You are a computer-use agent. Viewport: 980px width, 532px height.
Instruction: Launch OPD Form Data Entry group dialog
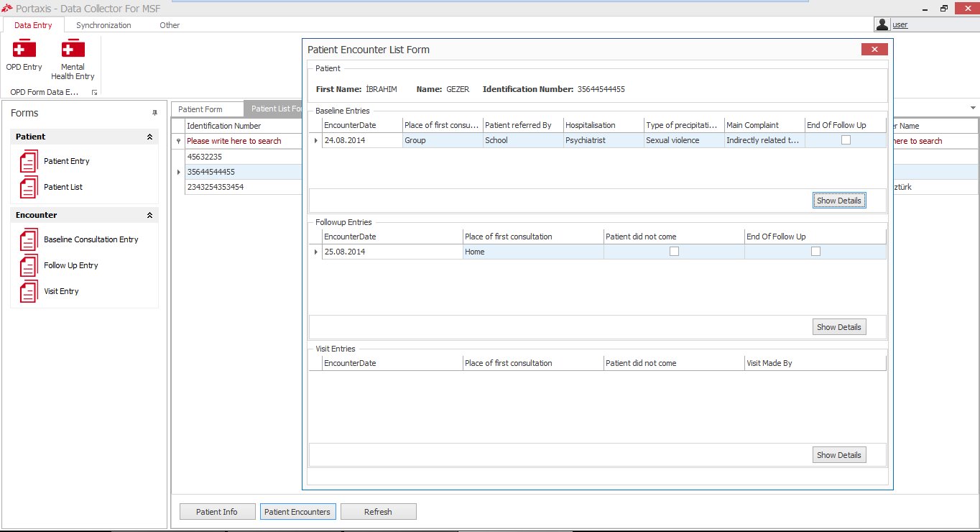coord(94,93)
